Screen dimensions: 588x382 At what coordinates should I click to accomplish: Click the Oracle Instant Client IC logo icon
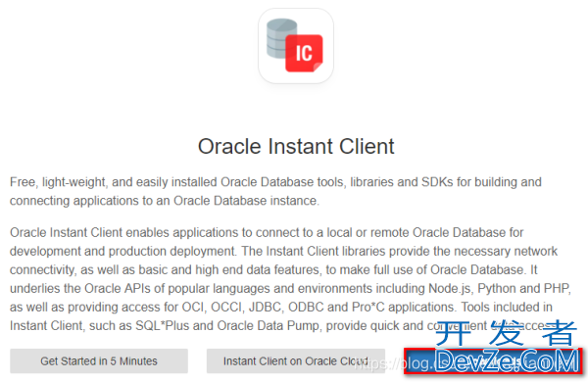click(296, 46)
